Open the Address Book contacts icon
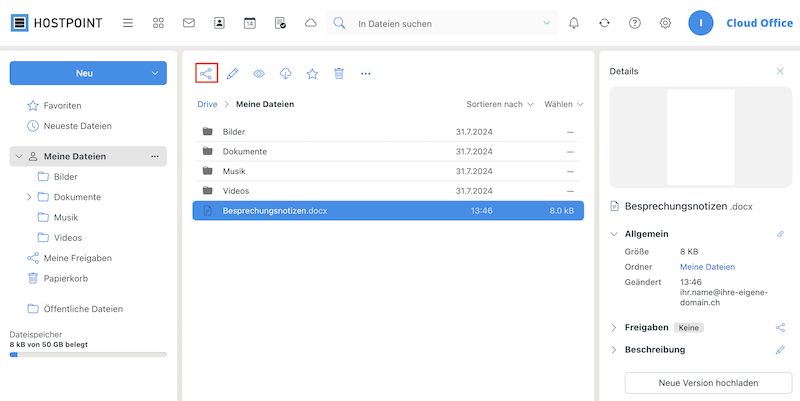 [219, 23]
